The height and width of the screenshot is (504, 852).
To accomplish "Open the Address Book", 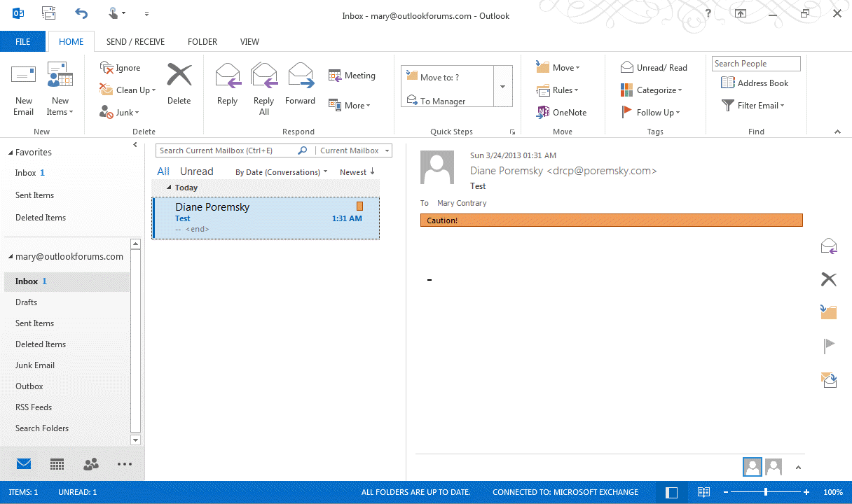I will (x=755, y=83).
